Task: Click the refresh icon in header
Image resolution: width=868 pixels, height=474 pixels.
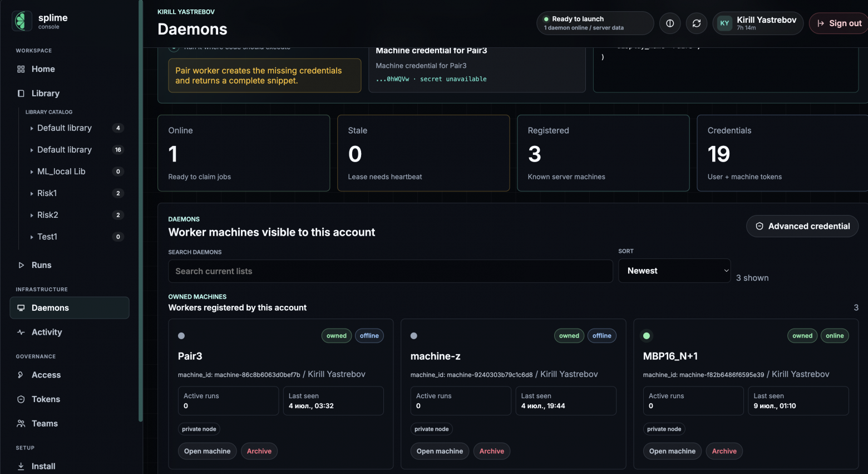Action: point(697,23)
